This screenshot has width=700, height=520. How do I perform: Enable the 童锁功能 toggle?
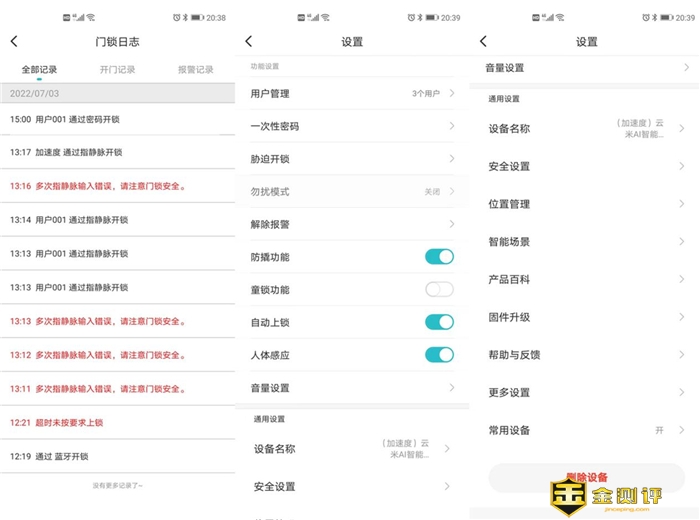pyautogui.click(x=439, y=290)
